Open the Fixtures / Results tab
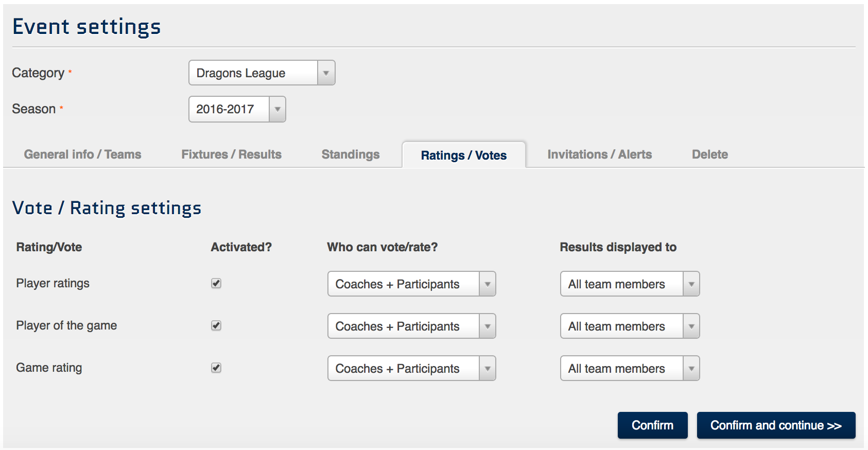The height and width of the screenshot is (450, 868). [231, 154]
